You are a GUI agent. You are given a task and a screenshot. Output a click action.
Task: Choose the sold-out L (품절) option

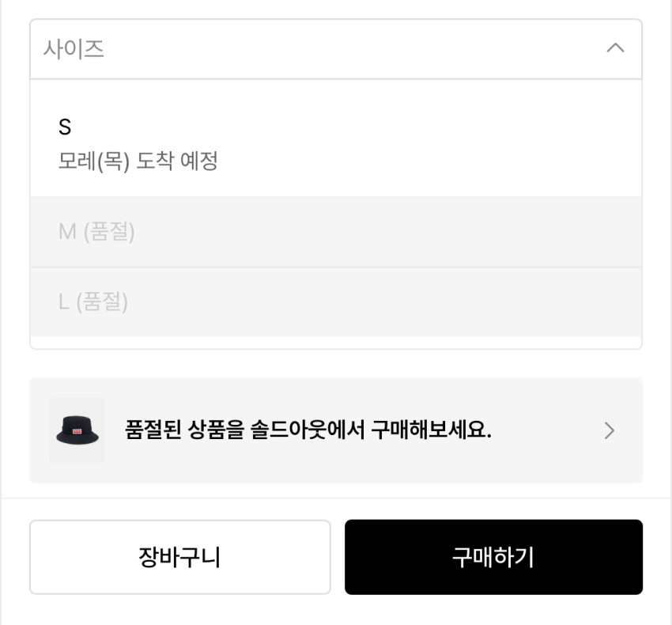tap(335, 301)
